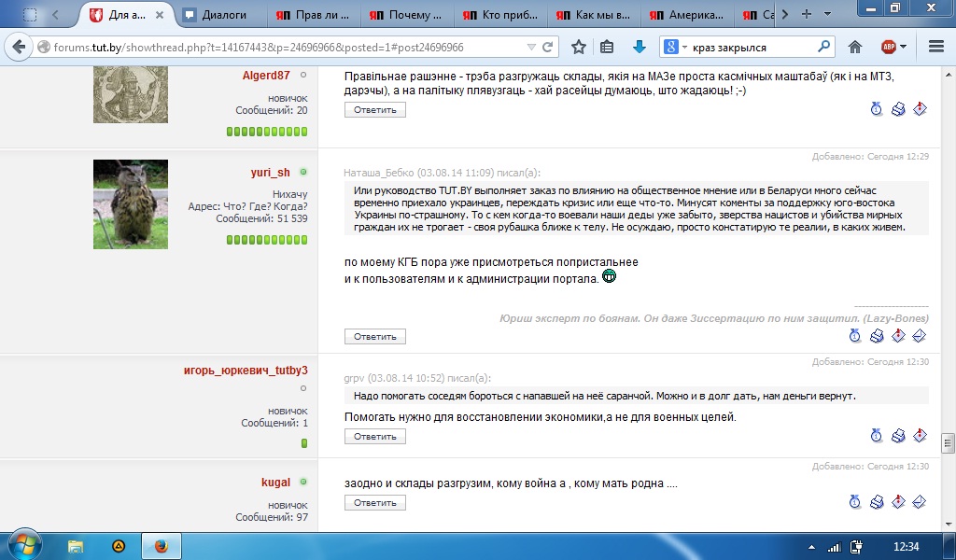Click the medal icon in kugal's post

point(855,501)
